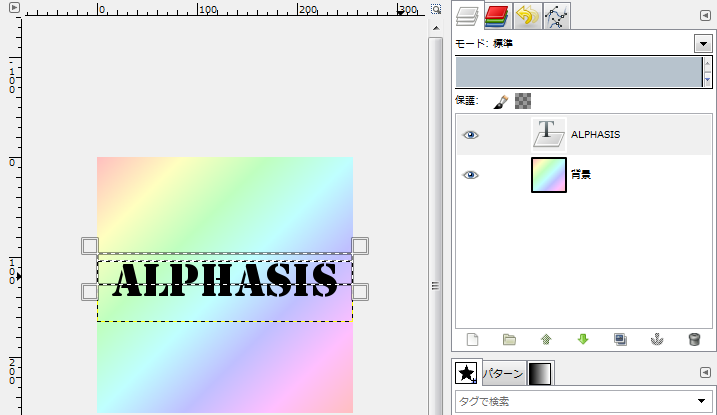The height and width of the screenshot is (415, 717).
Task: Open the layers dock tab menu
Action: (x=705, y=16)
